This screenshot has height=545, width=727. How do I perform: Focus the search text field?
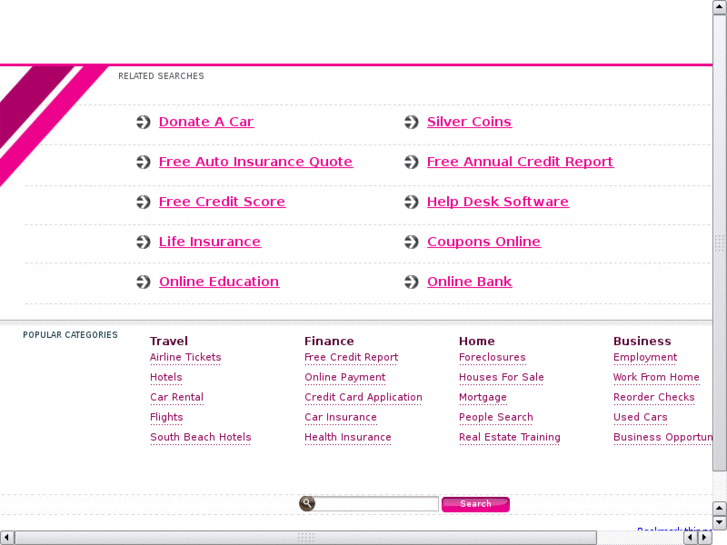376,504
